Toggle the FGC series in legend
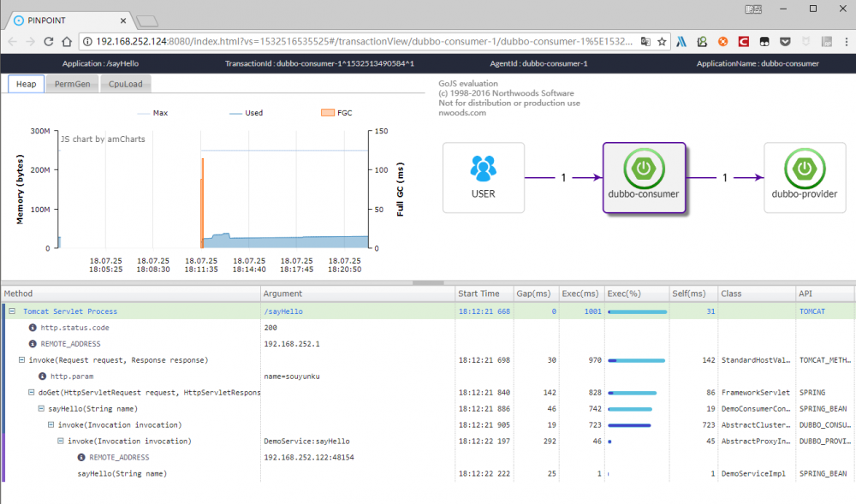Image resolution: width=856 pixels, height=504 pixels. click(x=336, y=113)
